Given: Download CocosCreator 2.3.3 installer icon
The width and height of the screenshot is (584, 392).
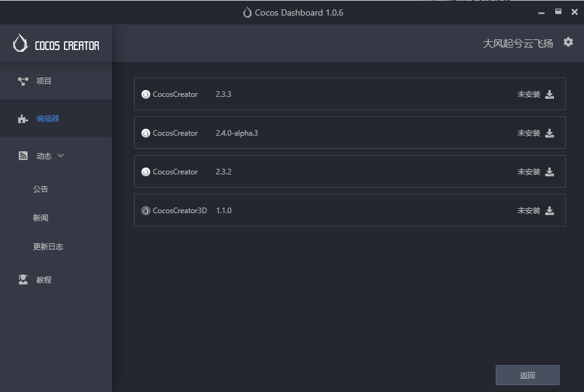Looking at the screenshot, I should pyautogui.click(x=550, y=94).
